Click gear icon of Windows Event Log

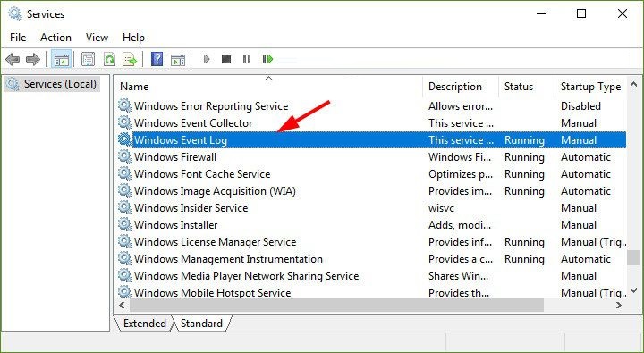pos(125,139)
